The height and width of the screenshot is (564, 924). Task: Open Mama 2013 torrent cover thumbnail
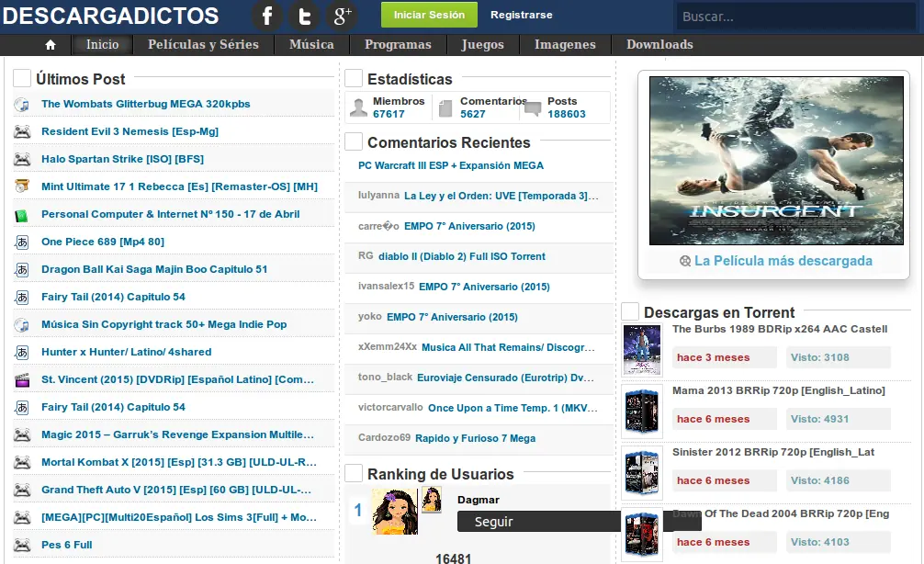(642, 412)
